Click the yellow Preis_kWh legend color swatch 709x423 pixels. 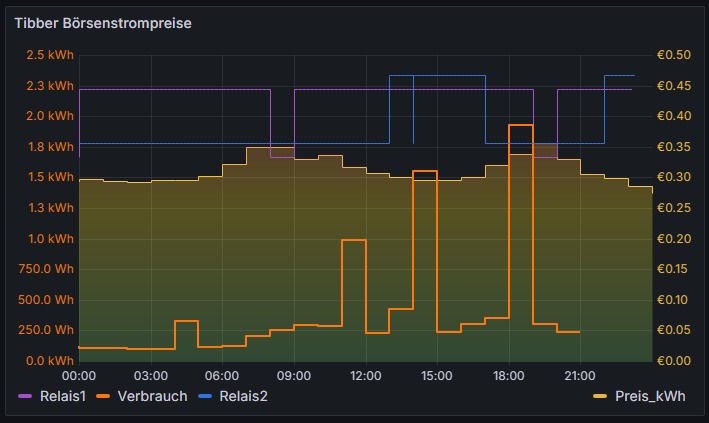[601, 397]
